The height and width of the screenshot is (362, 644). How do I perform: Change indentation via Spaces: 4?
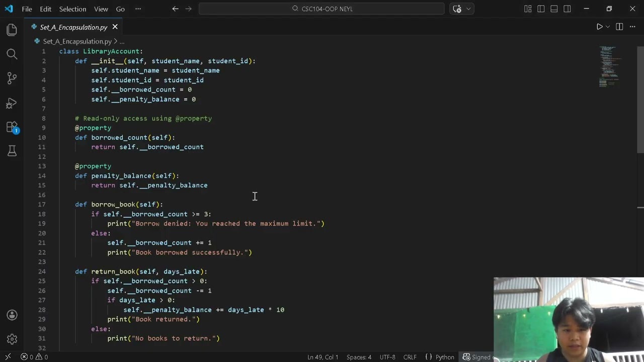point(359,357)
